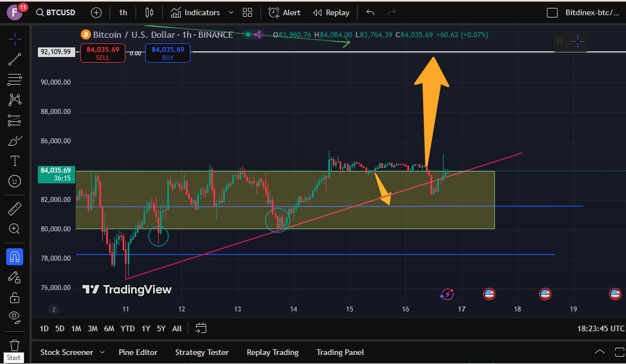Select the 6M time range
This screenshot has width=626, height=364.
tap(108, 328)
